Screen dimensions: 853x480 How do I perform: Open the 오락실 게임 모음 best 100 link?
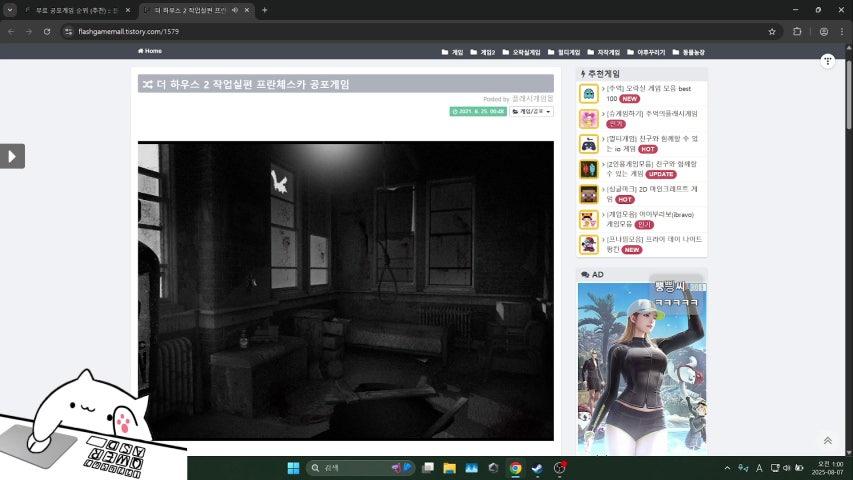point(648,93)
